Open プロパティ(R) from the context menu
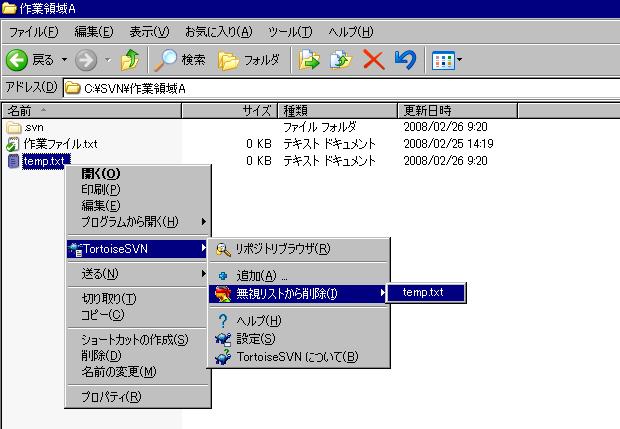620x429 pixels. point(137,397)
